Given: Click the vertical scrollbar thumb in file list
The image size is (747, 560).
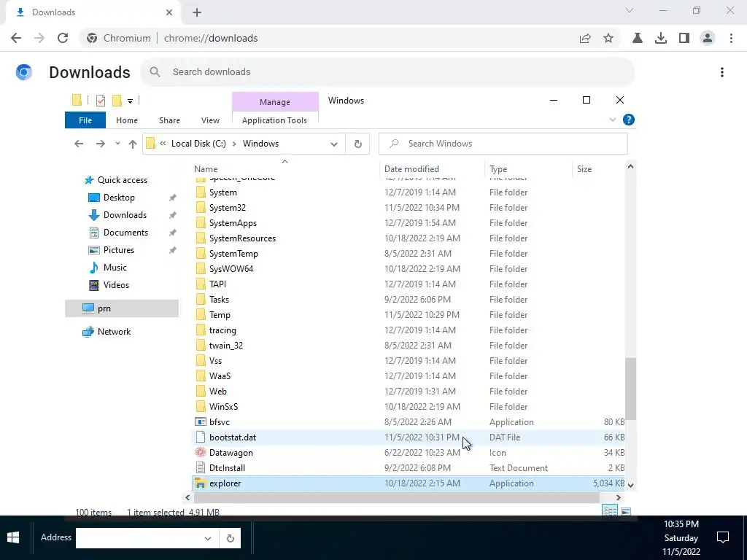Looking at the screenshot, I should pos(631,389).
